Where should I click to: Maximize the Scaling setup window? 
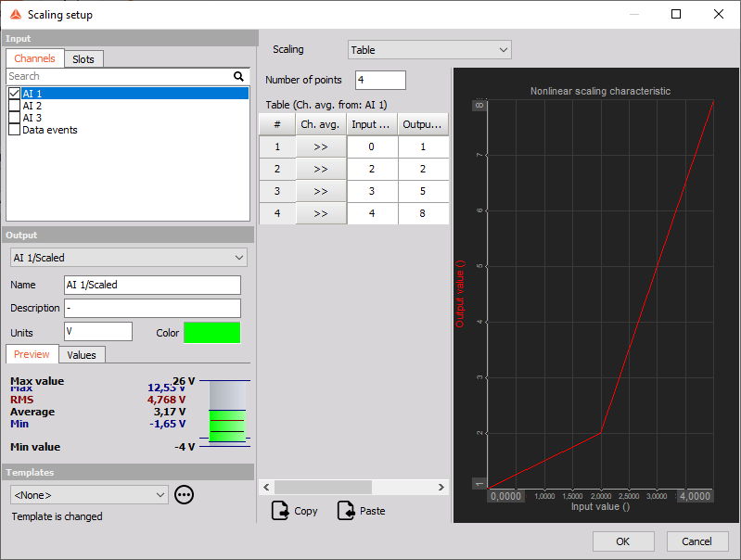tap(676, 14)
